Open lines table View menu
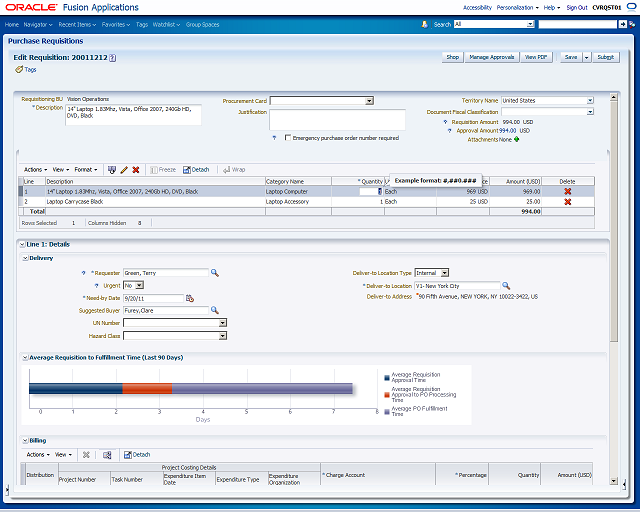This screenshot has width=640, height=512. 61,170
